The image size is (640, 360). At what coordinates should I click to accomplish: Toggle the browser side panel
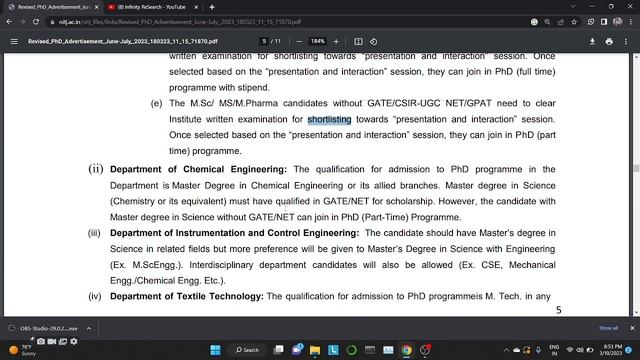point(604,22)
